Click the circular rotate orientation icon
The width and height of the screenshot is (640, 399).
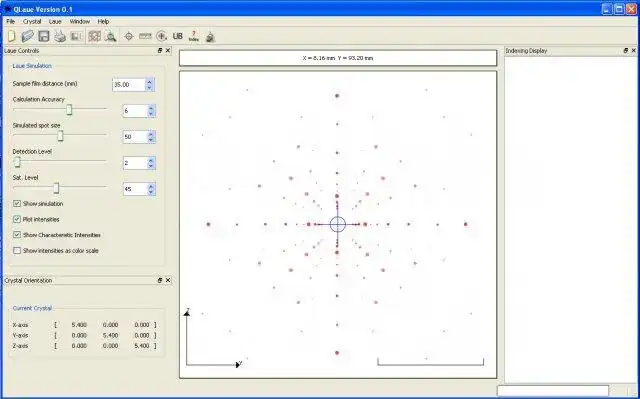[162, 36]
